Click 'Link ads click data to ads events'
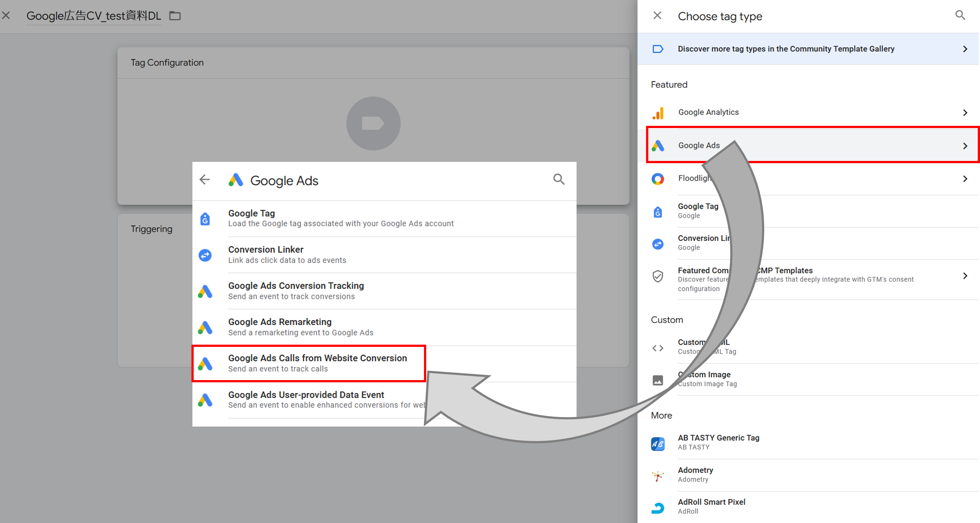Screen dimensions: 980x523 point(287,260)
